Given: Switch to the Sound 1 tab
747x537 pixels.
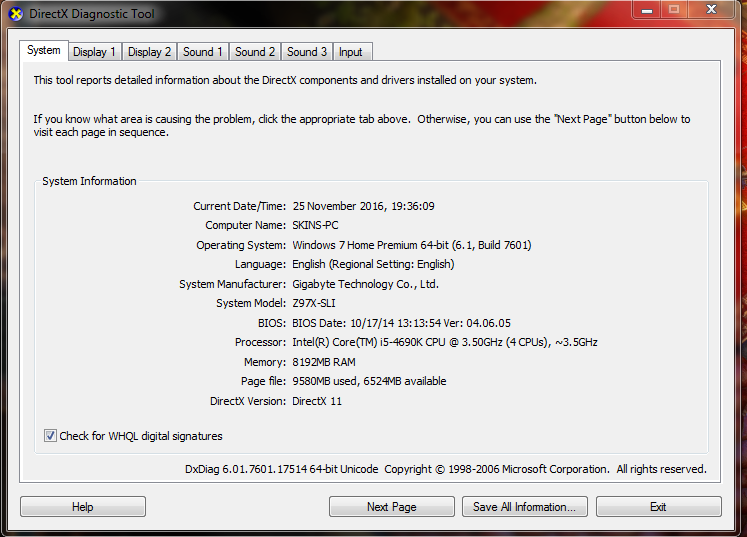Looking at the screenshot, I should point(202,52).
